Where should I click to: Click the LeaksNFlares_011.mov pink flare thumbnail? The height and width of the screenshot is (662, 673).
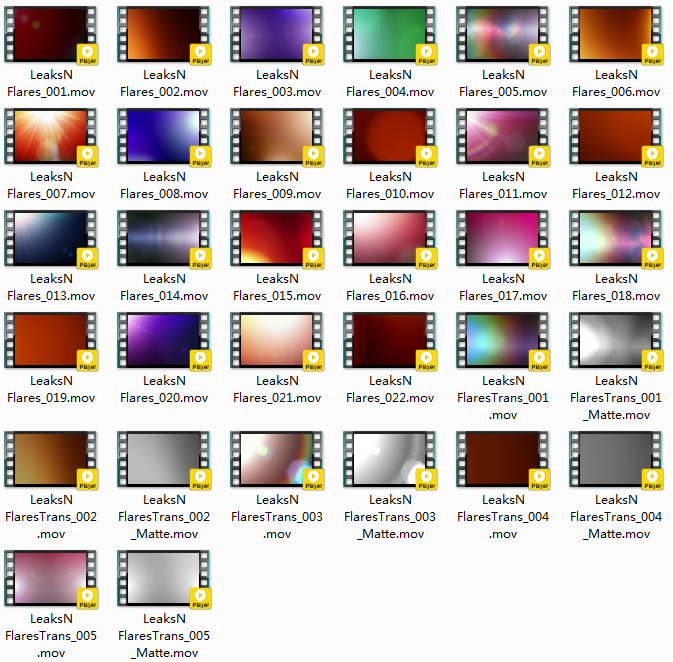coord(502,136)
